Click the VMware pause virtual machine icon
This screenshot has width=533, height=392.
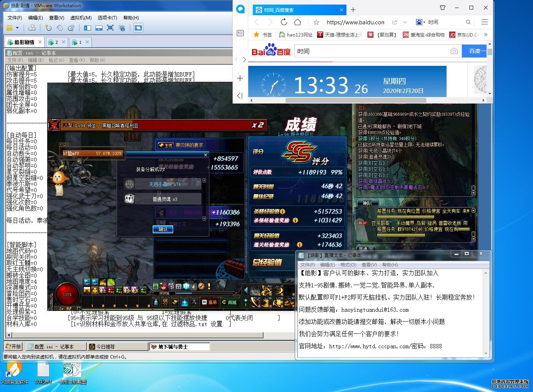10,28
